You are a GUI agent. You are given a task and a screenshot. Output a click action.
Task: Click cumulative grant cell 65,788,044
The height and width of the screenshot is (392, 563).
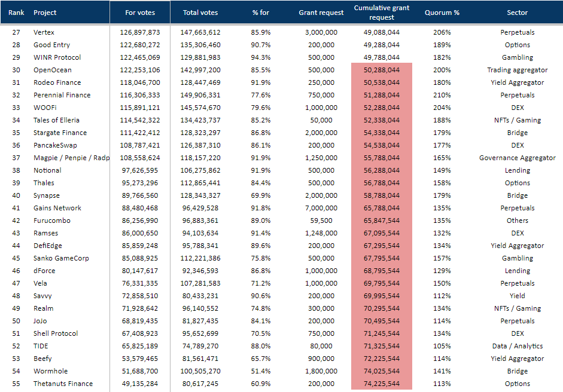[382, 208]
